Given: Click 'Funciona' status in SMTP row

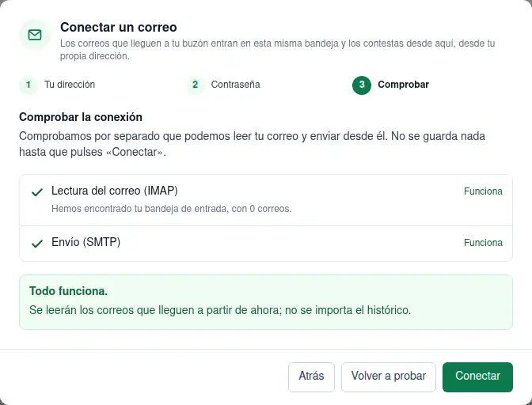Looking at the screenshot, I should (x=483, y=243).
